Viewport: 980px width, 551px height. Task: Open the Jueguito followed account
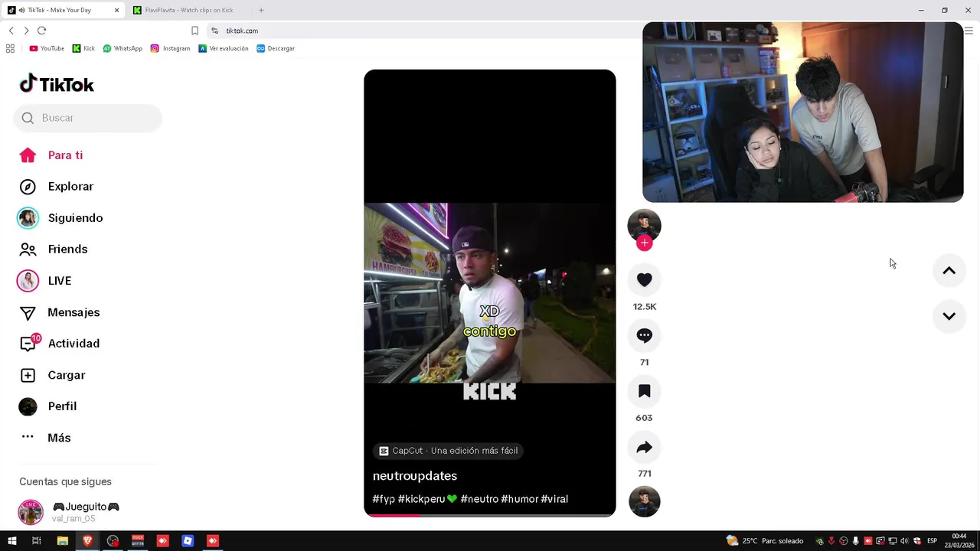pyautogui.click(x=69, y=512)
